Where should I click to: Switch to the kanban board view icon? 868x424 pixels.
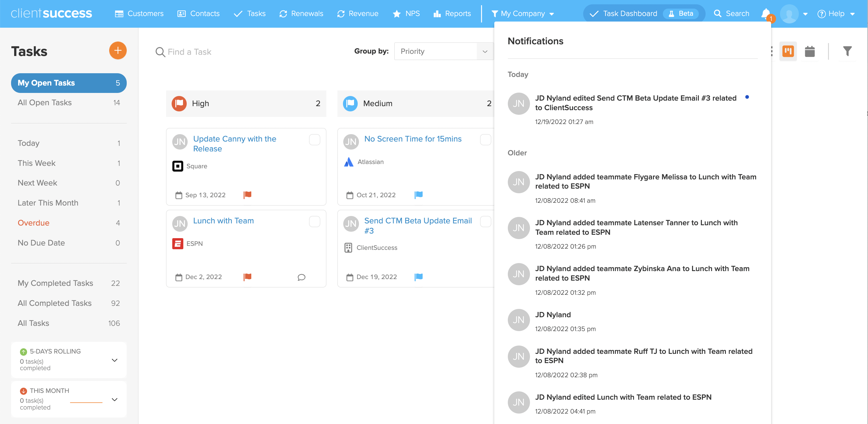coord(788,51)
